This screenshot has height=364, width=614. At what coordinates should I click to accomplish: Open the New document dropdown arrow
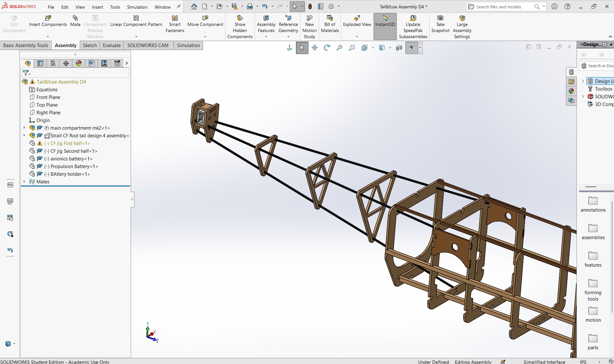212,6
